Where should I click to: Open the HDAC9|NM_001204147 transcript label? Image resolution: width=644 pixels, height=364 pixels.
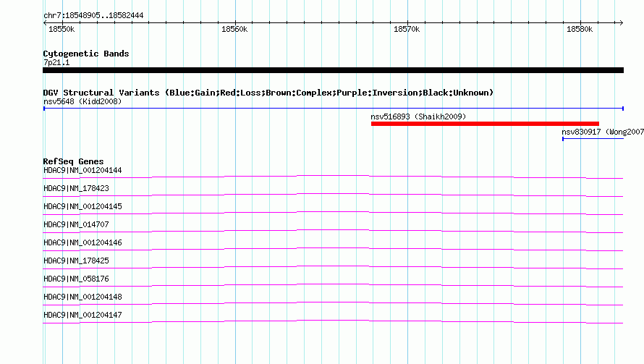click(x=82, y=315)
